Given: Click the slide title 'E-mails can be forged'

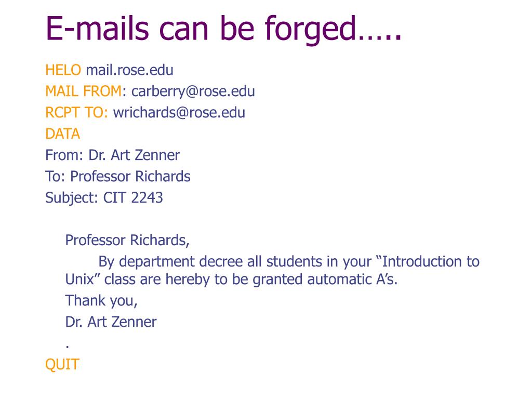Looking at the screenshot, I should click(223, 30).
